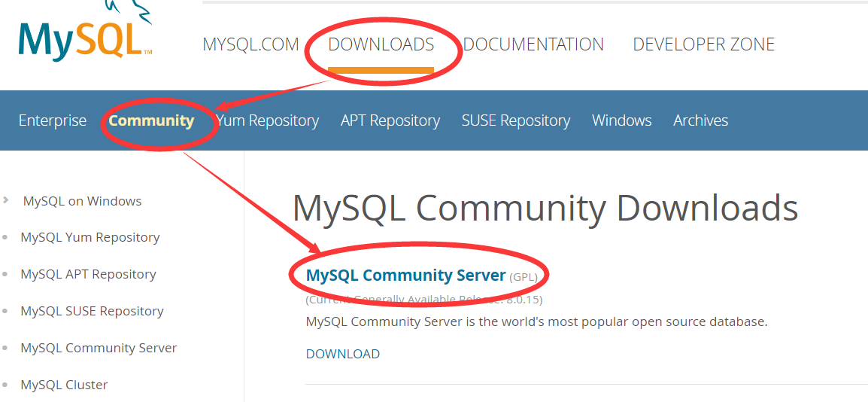Screen dimensions: 868x402
Task: Click the MySQL Community Server heading link
Action: click(405, 276)
